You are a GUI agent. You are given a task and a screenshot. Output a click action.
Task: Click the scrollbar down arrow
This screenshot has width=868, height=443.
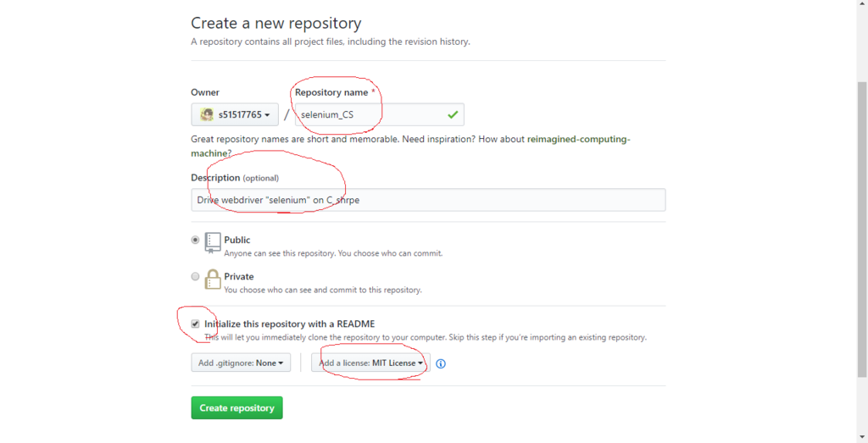coord(862,437)
